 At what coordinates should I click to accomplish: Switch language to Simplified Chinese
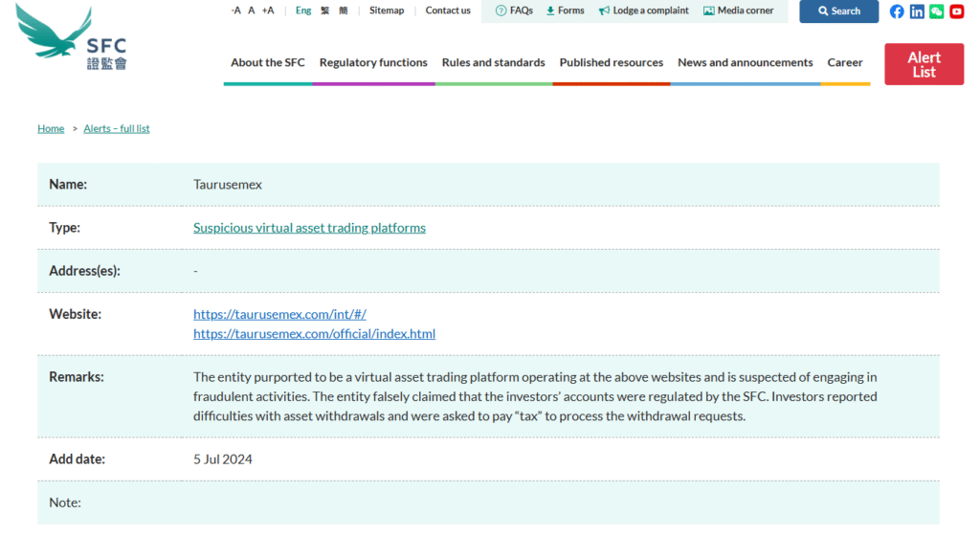(x=344, y=10)
